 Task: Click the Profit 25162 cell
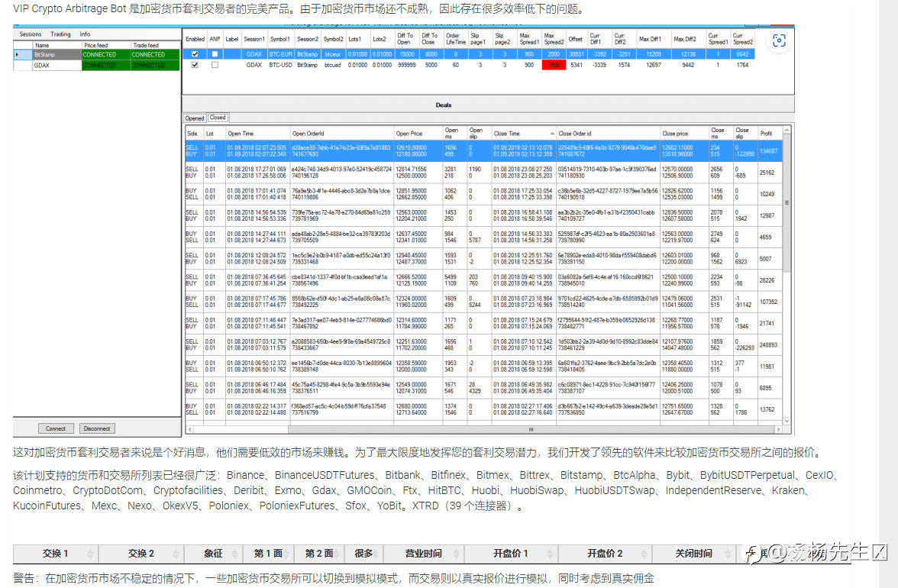768,173
